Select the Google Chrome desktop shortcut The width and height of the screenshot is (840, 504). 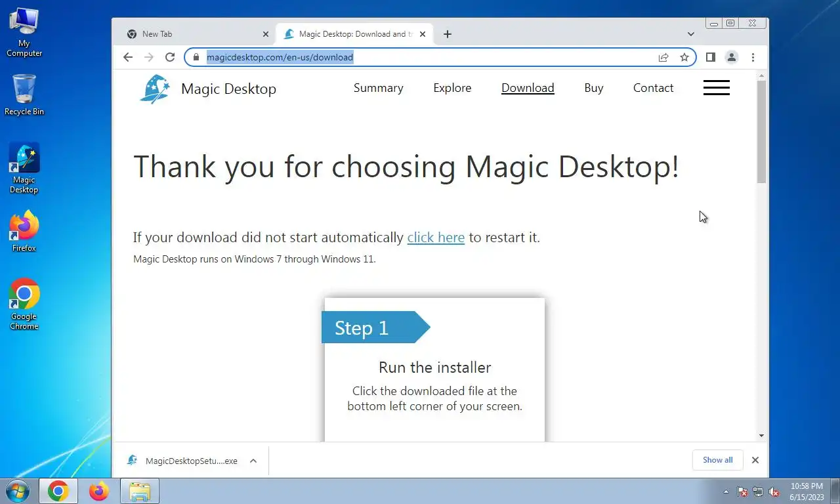pyautogui.click(x=24, y=304)
